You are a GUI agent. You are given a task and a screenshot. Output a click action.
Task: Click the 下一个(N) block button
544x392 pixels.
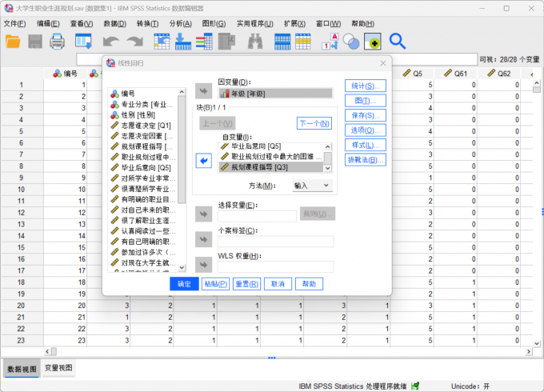tap(313, 123)
